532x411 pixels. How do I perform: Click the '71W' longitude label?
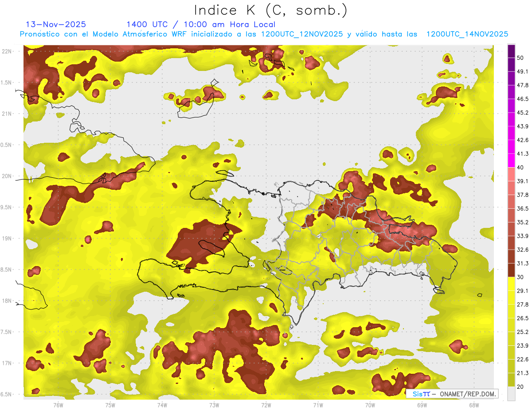318,405
